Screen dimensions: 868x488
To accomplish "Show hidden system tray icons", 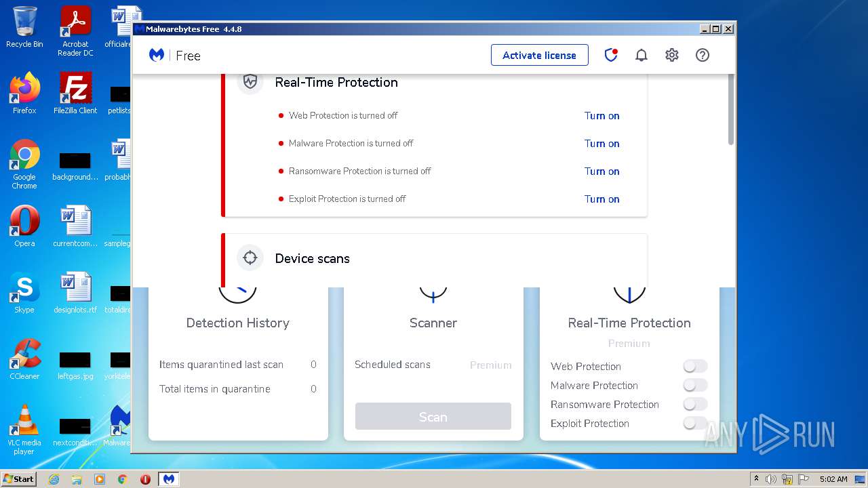I will (x=755, y=479).
